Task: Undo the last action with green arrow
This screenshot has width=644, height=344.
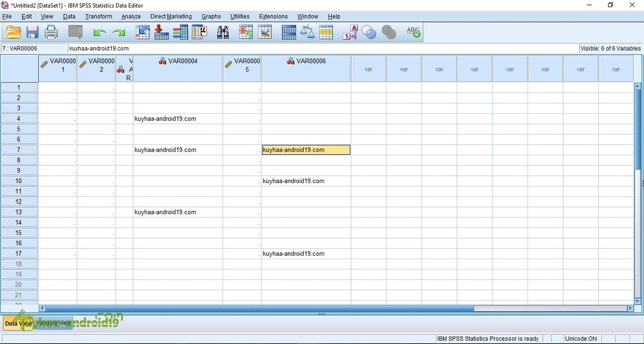Action: click(x=99, y=33)
